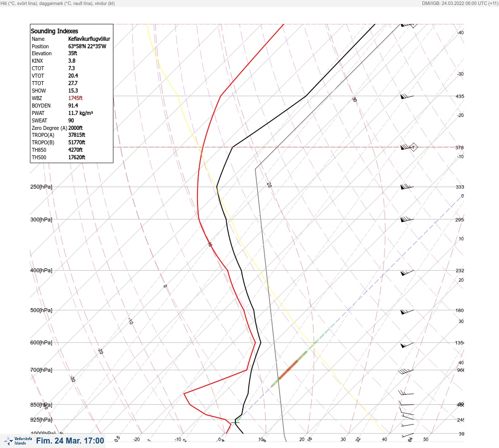Click the position value 63°58'N 22°35'W

87,46
